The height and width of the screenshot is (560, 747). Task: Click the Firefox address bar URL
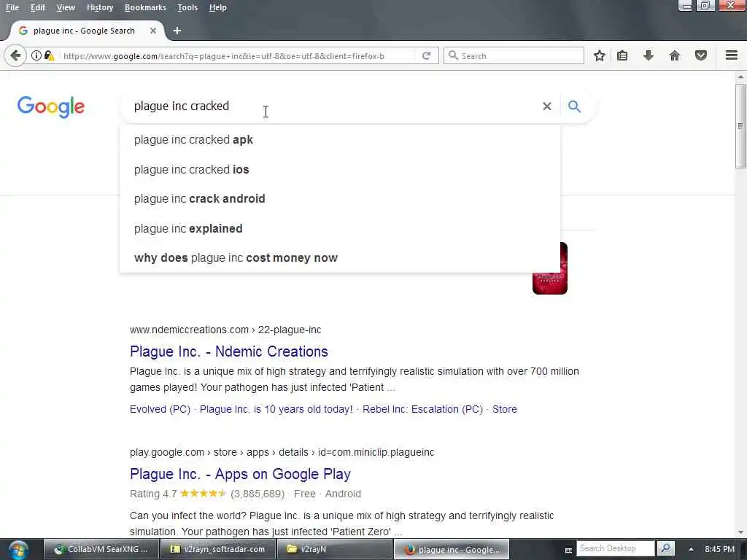(224, 55)
